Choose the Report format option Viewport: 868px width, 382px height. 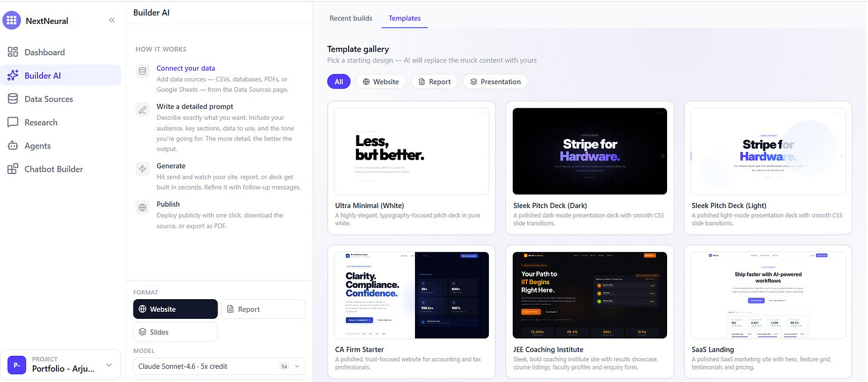pyautogui.click(x=263, y=309)
